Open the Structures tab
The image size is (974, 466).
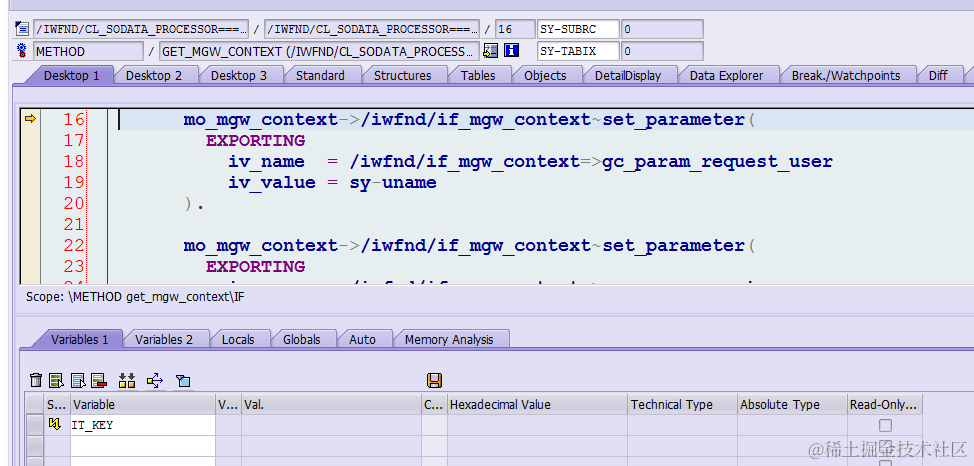(x=403, y=75)
